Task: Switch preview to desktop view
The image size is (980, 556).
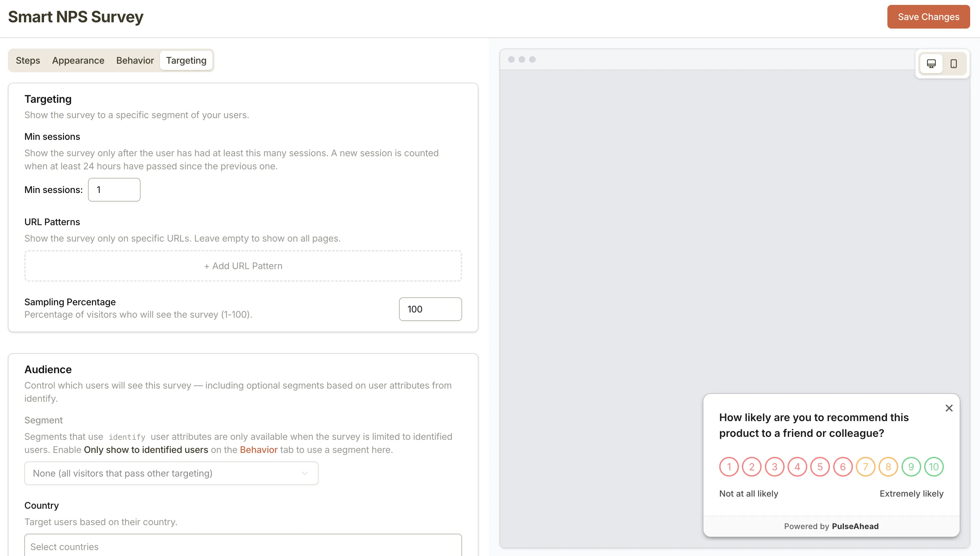Action: [x=932, y=63]
